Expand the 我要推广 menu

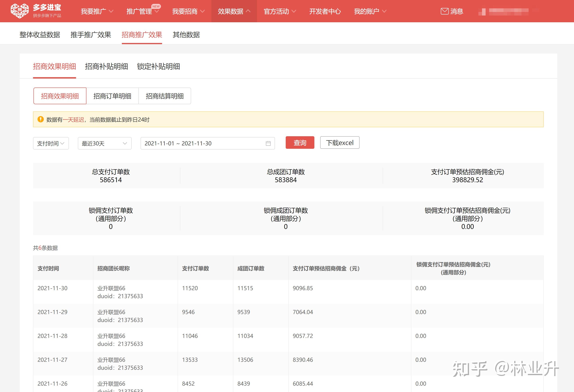click(x=97, y=11)
